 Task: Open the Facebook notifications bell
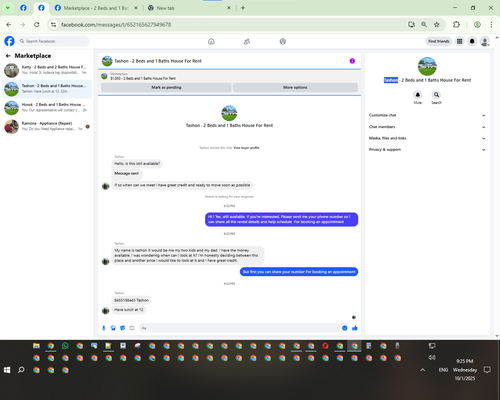coord(472,41)
